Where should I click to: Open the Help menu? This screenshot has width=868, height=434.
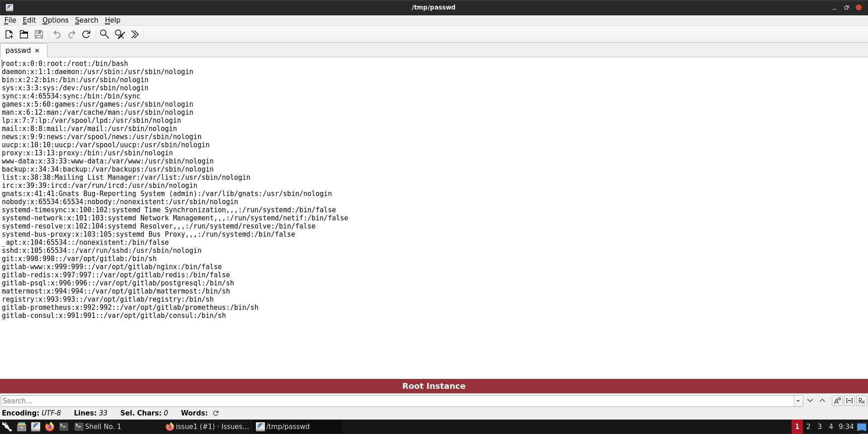[x=113, y=20]
